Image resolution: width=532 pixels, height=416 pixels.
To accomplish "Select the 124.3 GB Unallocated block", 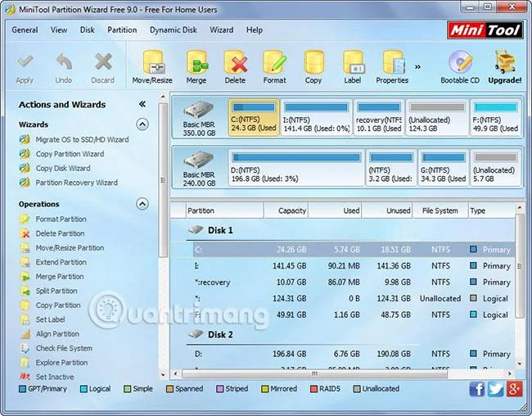I will click(437, 117).
